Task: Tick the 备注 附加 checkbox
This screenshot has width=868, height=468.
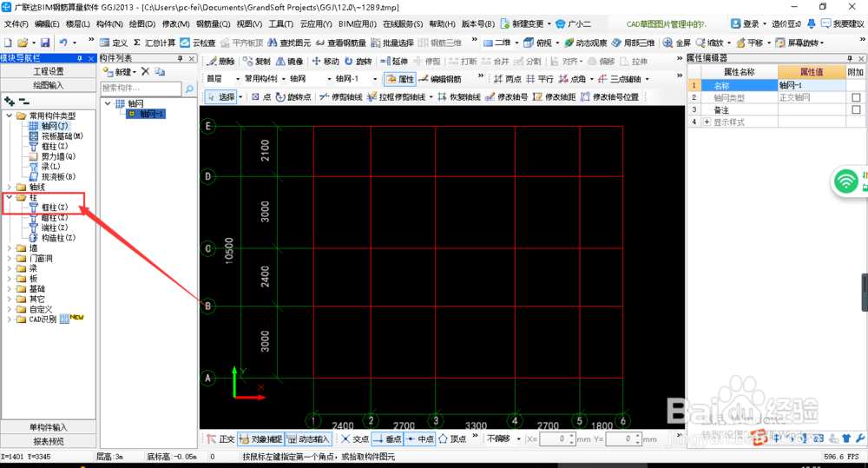Action: 856,109
